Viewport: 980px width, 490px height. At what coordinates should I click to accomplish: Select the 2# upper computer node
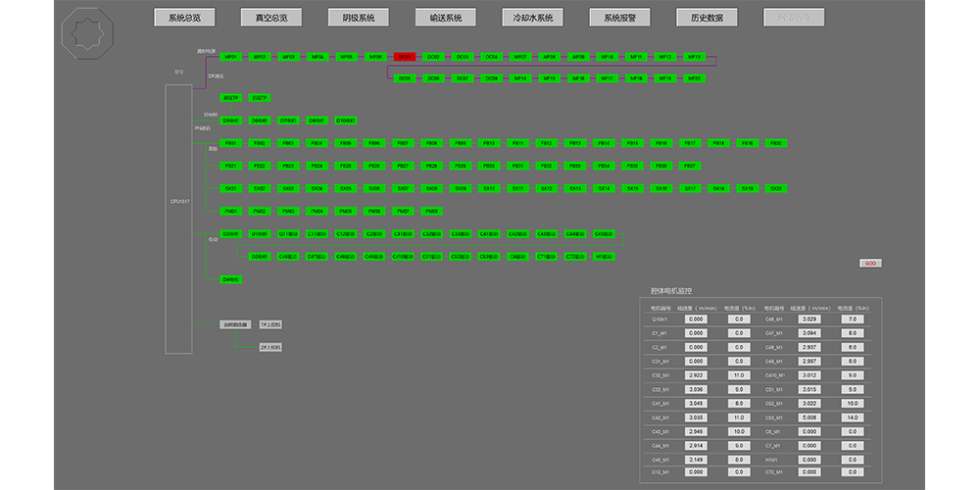270,347
